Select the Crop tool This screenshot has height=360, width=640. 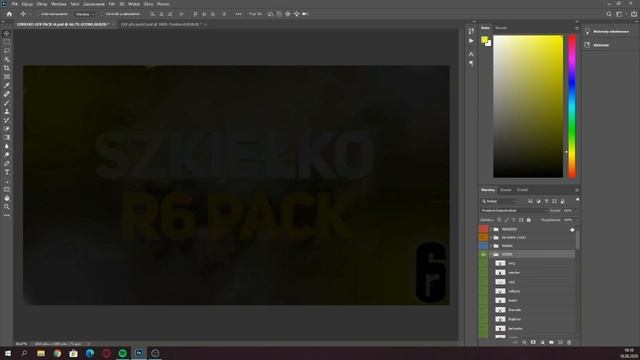click(7, 68)
